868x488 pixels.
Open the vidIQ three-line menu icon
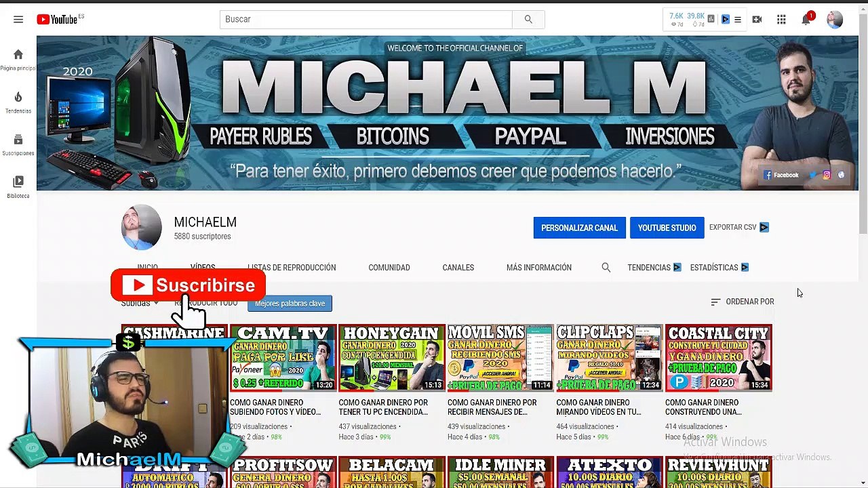click(x=738, y=20)
